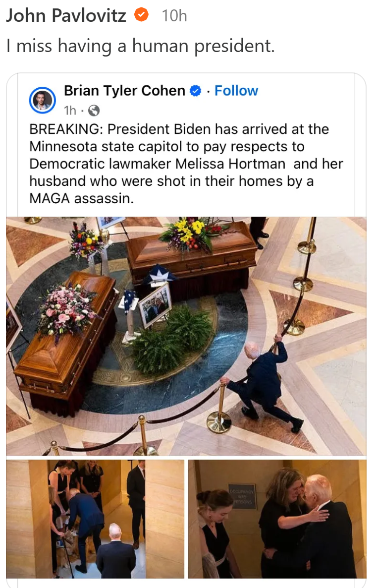Follow Brian Tyler Cohen
377x588 pixels.
(x=236, y=91)
